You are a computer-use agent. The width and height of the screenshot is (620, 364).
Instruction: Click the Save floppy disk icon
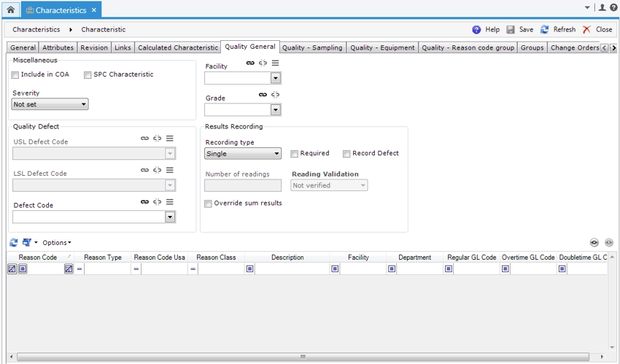[x=511, y=30]
